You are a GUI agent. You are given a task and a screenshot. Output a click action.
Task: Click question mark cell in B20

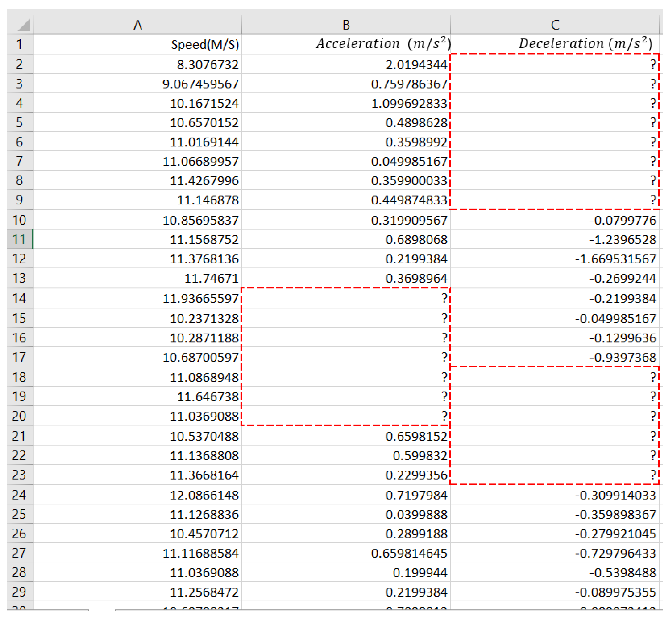point(444,416)
